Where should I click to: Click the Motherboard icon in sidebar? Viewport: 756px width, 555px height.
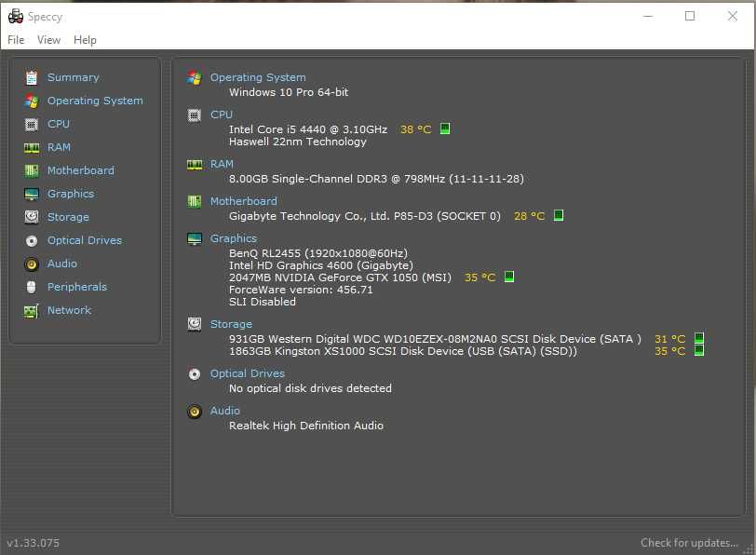point(32,170)
